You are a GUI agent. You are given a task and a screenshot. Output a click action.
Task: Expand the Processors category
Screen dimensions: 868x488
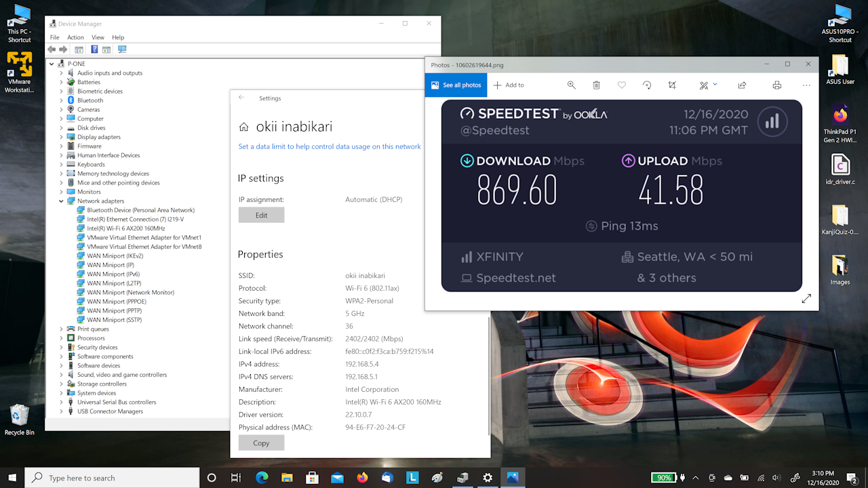61,338
